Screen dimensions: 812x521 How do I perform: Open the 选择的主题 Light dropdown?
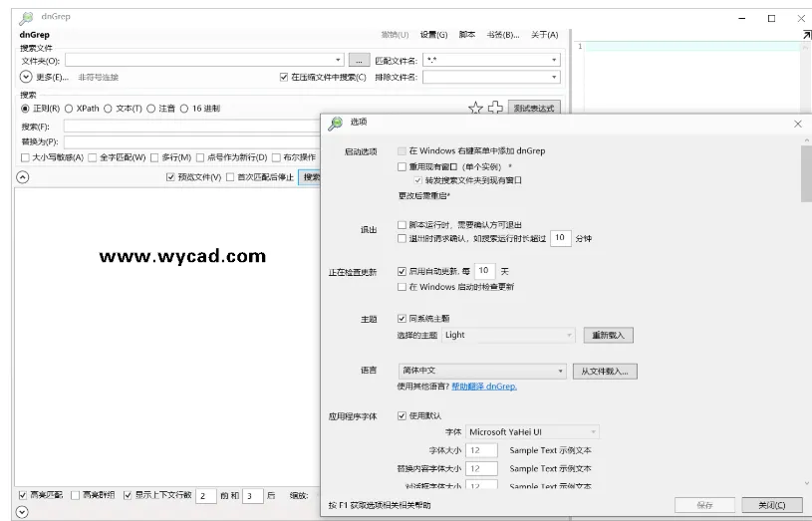point(508,335)
